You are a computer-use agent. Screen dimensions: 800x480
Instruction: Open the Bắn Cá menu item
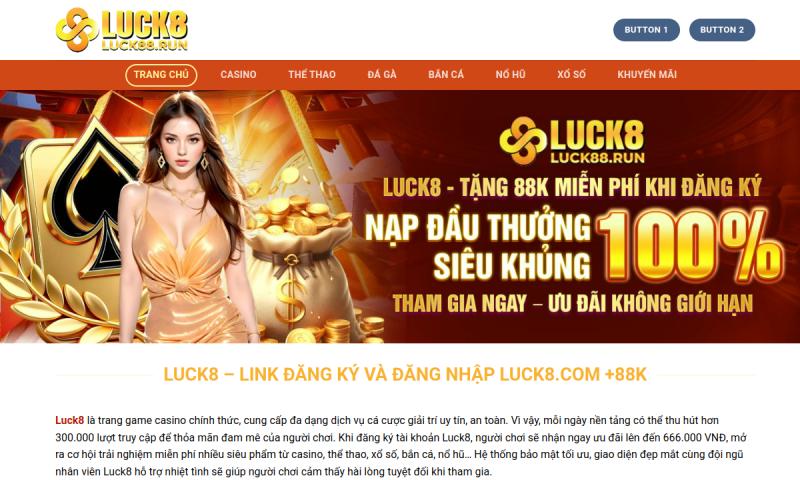coord(446,74)
